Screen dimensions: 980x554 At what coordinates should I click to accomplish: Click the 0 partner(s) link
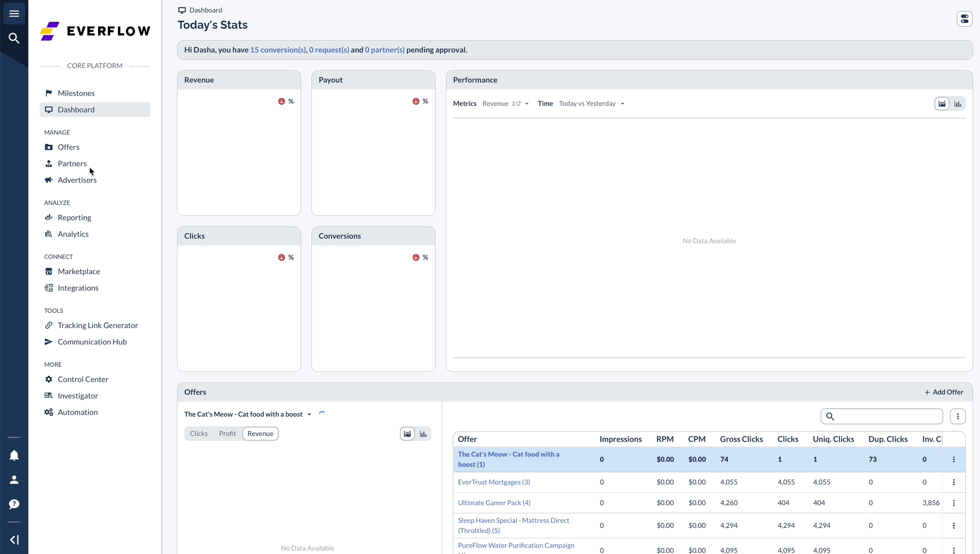[385, 50]
